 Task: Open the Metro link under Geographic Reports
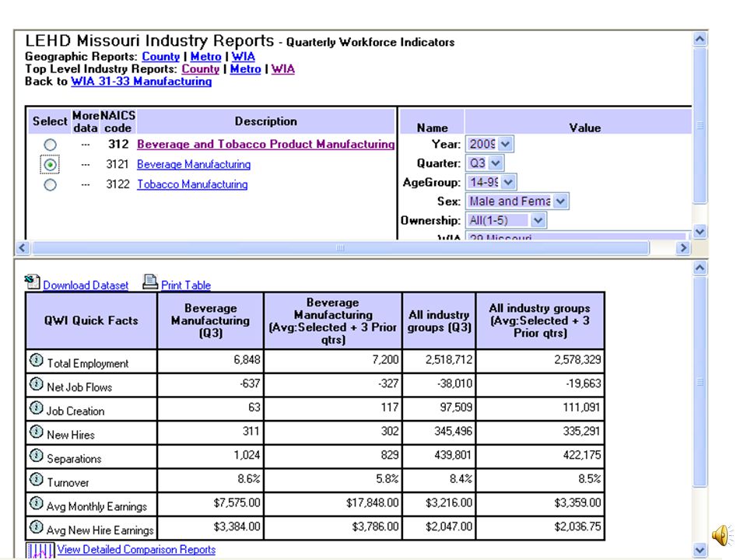coord(205,57)
